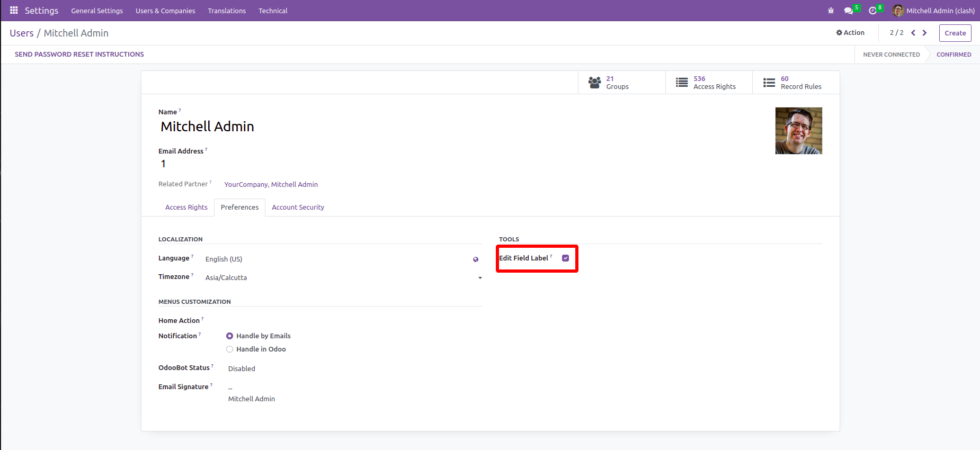Click the Related Partner label
980x450 pixels.
pyautogui.click(x=183, y=184)
